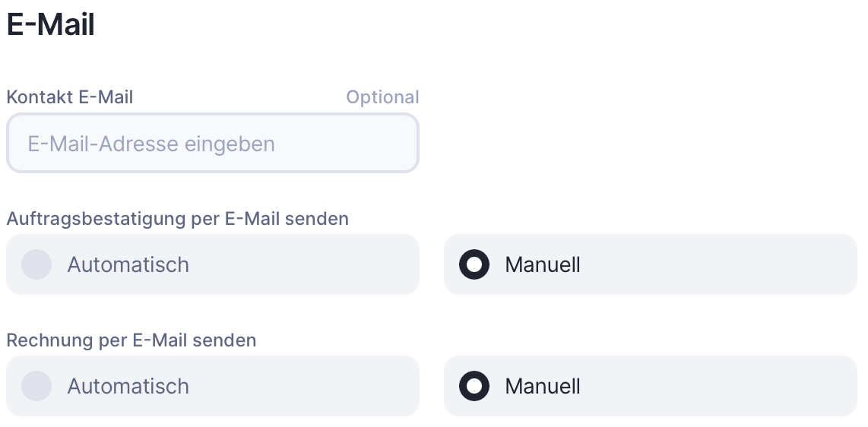Click 'Rechnung per E-Mail senden' label

(x=131, y=340)
